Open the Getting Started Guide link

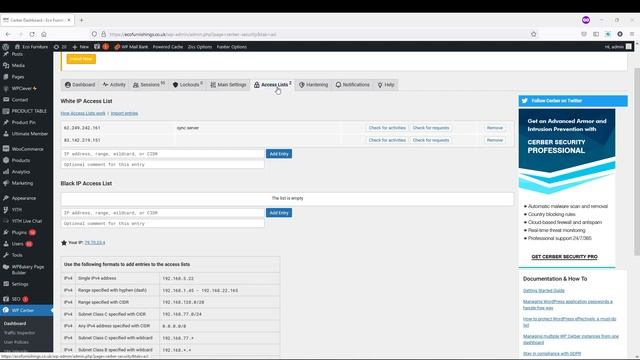point(544,291)
